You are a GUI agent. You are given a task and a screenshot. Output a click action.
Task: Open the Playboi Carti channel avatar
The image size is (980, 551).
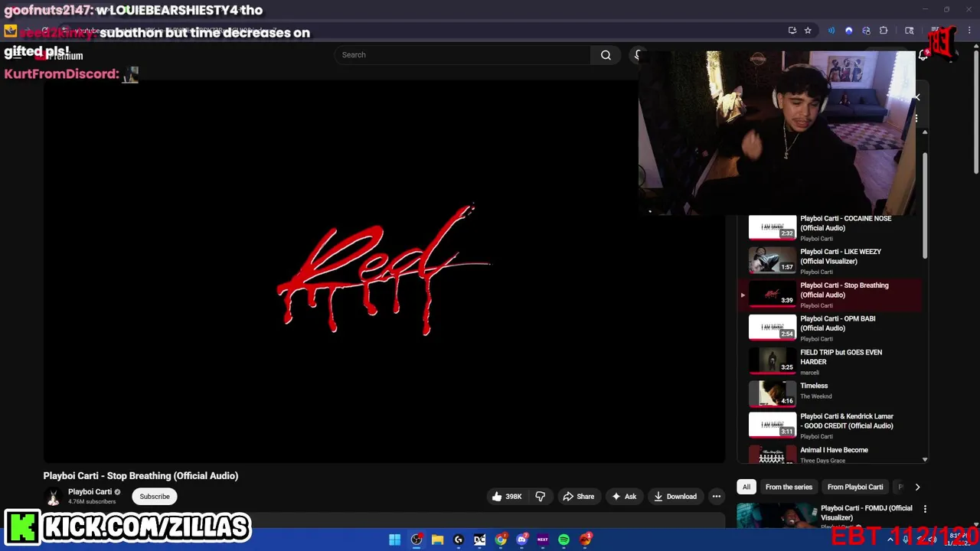point(53,497)
